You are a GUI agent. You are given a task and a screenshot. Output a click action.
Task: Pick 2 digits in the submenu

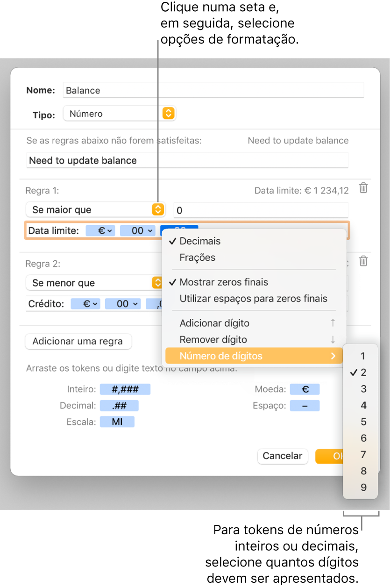[361, 373]
